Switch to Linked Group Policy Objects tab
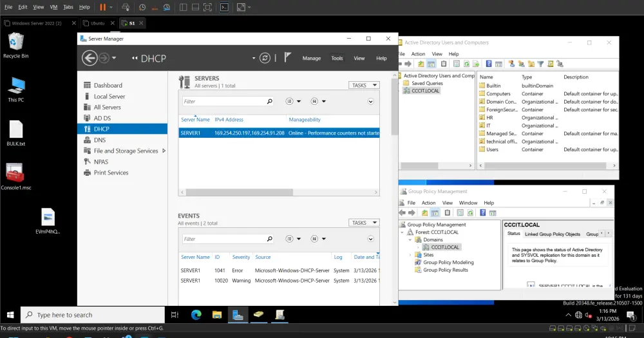The height and width of the screenshot is (338, 644). point(553,234)
